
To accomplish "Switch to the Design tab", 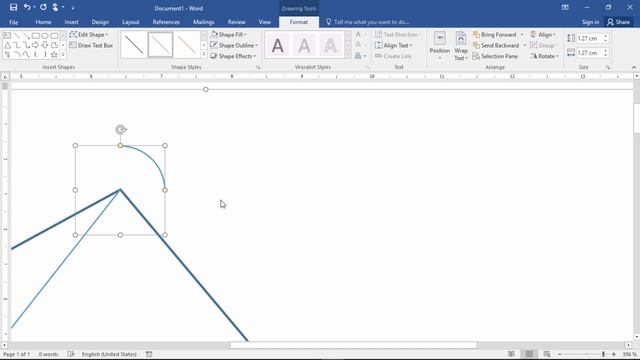I will pyautogui.click(x=100, y=22).
